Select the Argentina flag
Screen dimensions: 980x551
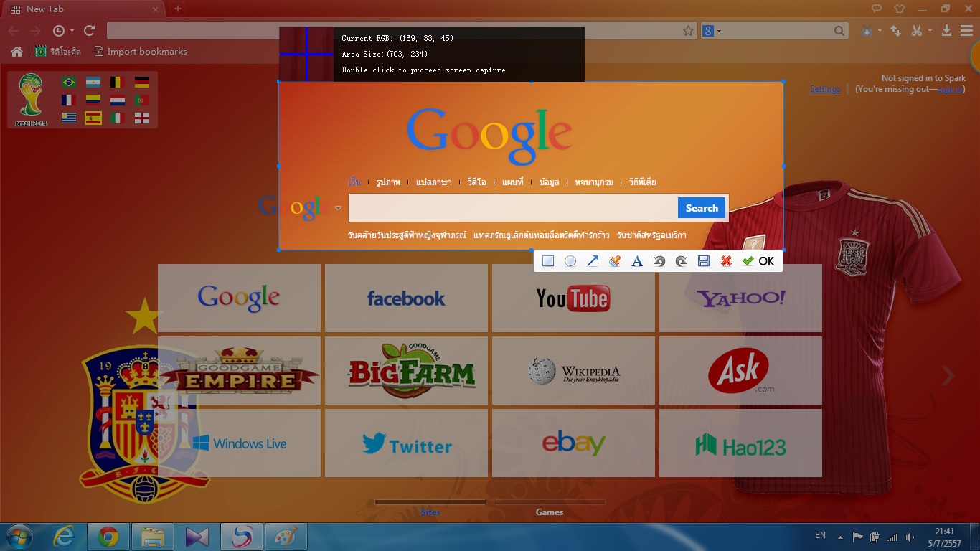(93, 83)
